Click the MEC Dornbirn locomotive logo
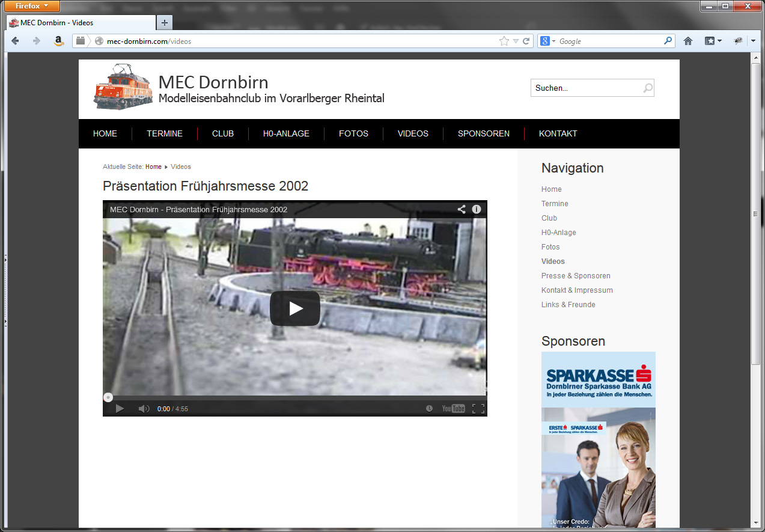This screenshot has width=765, height=532. pyautogui.click(x=123, y=87)
